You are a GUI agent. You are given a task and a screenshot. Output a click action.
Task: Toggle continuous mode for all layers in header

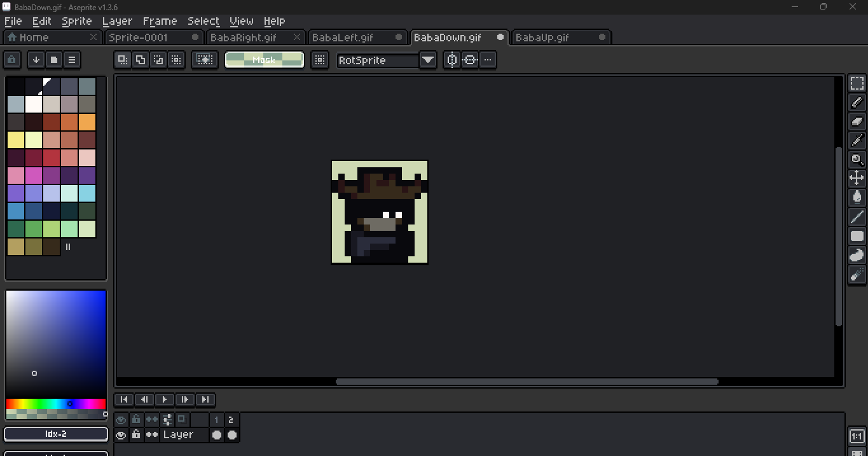click(152, 420)
